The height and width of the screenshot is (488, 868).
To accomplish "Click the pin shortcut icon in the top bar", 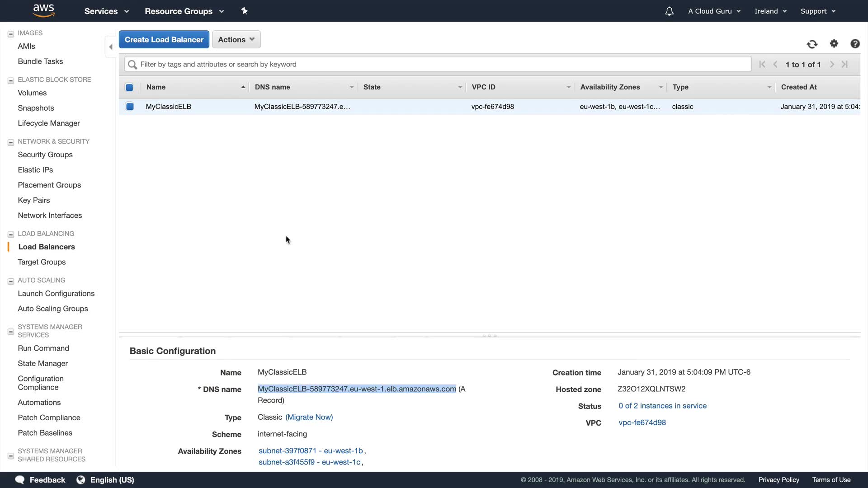I will (x=245, y=11).
